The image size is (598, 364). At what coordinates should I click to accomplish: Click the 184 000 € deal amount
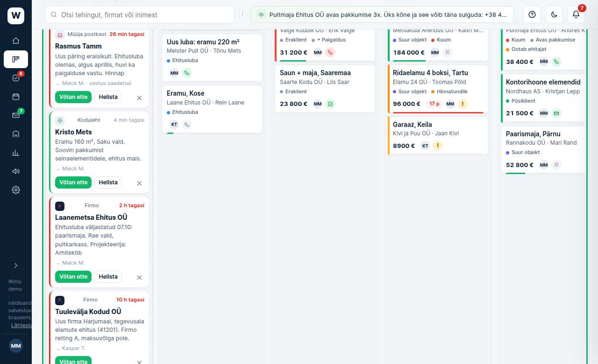[x=409, y=53]
